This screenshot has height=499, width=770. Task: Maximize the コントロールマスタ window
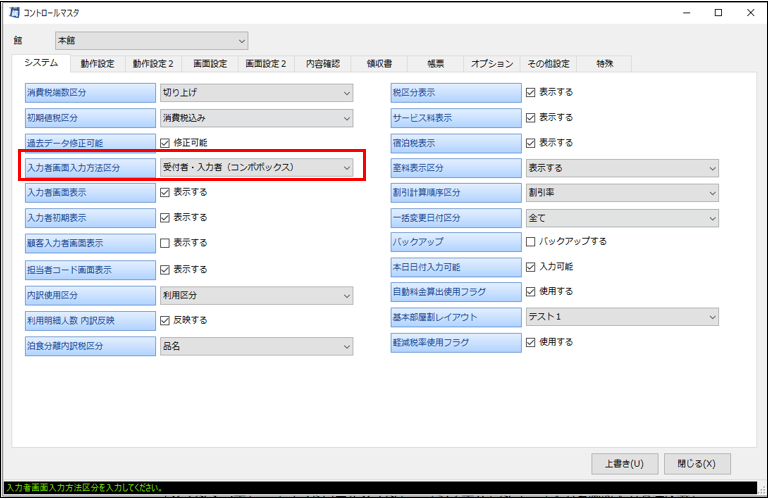coord(717,13)
